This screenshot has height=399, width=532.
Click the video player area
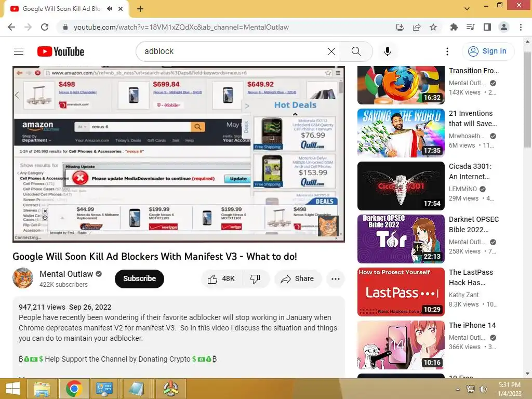click(x=179, y=154)
